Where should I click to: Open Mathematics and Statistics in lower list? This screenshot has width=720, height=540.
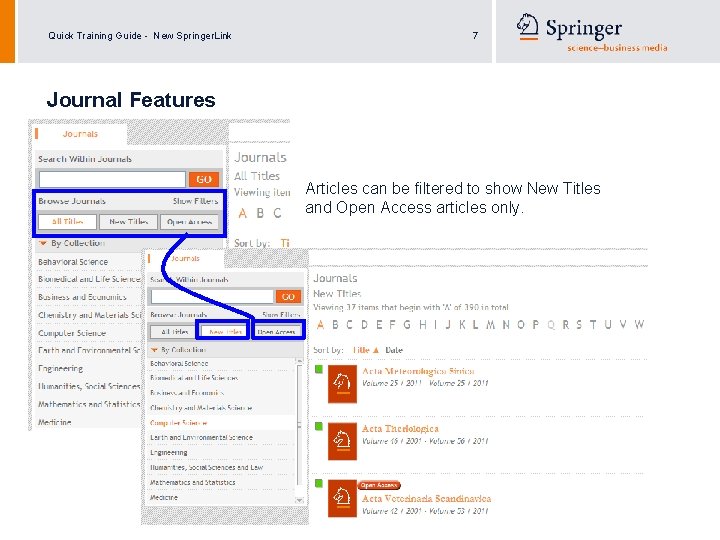coord(192,483)
